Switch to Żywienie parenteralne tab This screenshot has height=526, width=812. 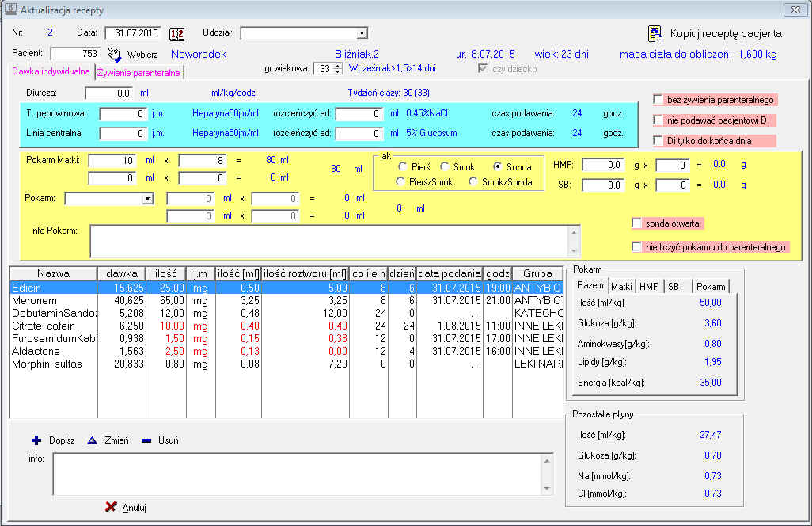pos(139,72)
